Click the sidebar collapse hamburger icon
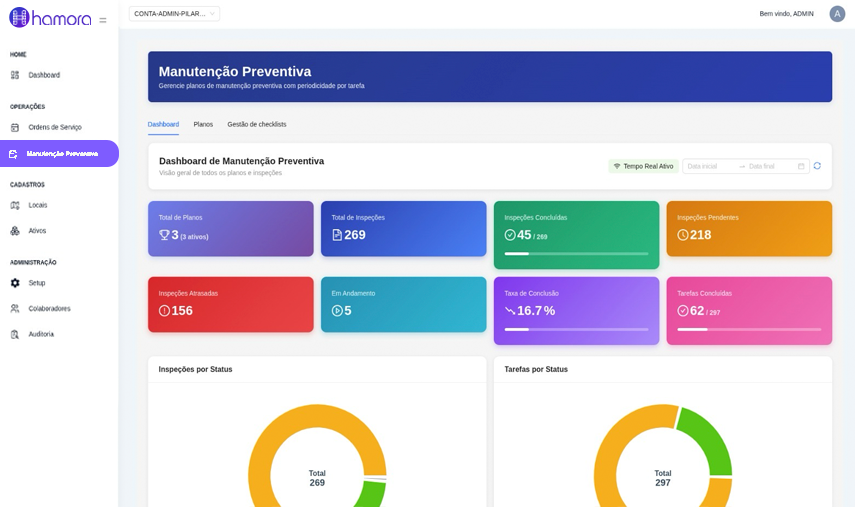This screenshot has height=507, width=855. (103, 20)
